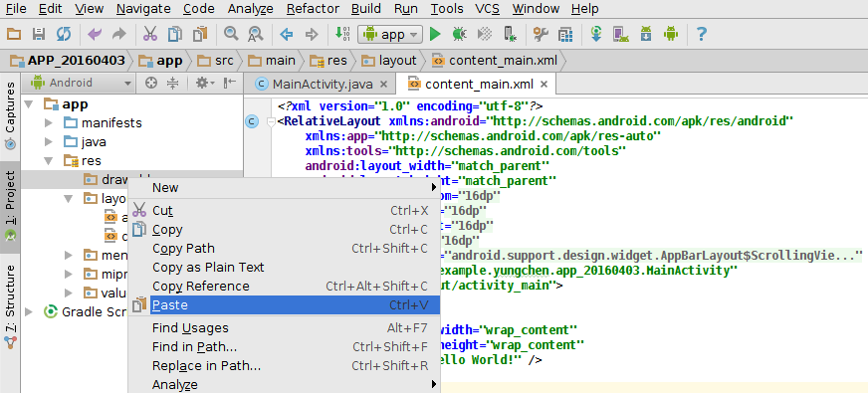Click the Project Structure icon
This screenshot has height=393, width=868.
click(565, 34)
